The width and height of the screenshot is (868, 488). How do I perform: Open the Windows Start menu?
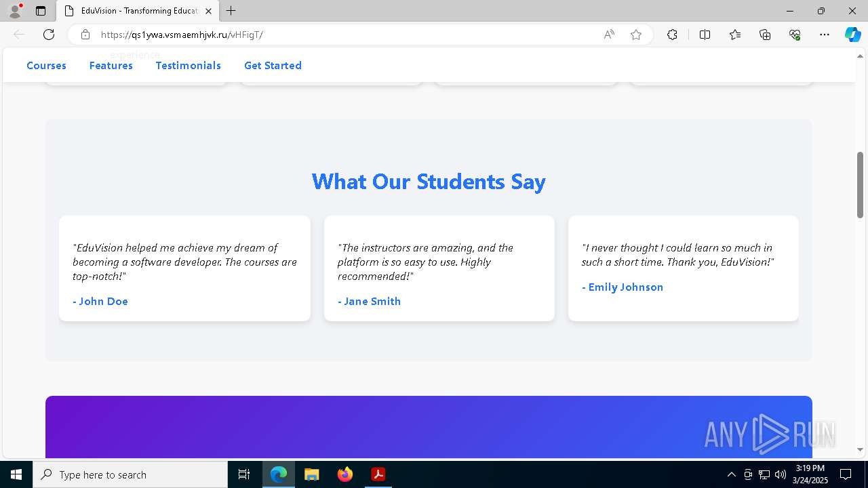(16, 474)
